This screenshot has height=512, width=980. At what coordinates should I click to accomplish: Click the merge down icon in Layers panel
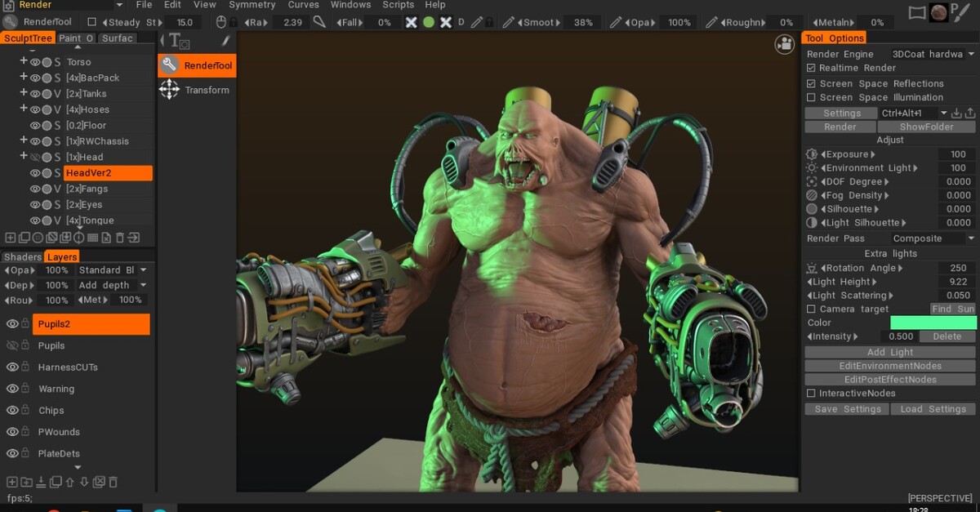[41, 482]
